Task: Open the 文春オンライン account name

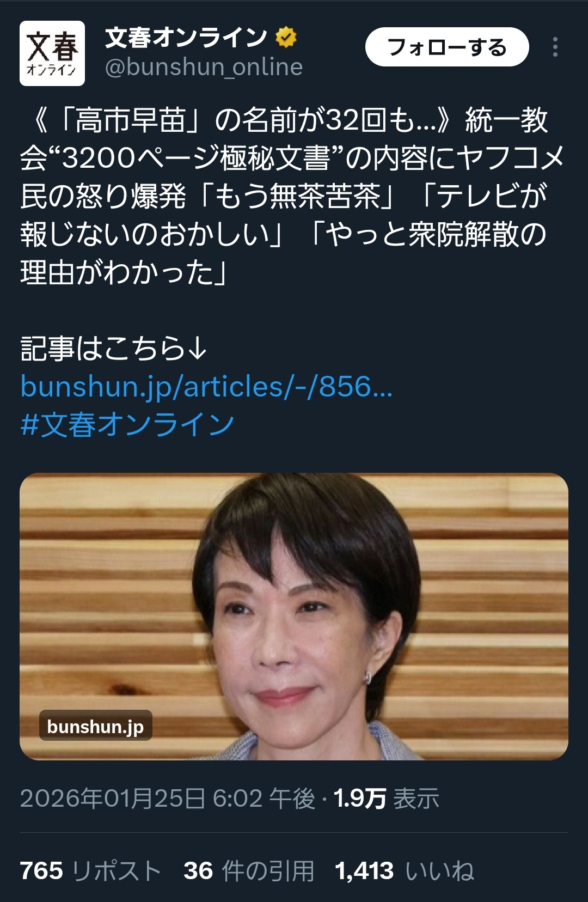Action: pos(186,38)
